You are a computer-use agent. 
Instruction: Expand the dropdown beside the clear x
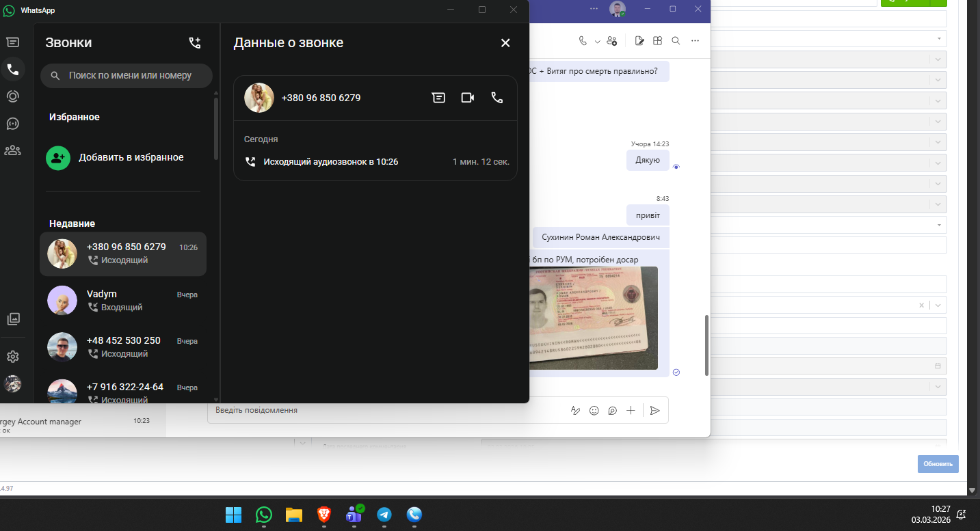click(937, 305)
